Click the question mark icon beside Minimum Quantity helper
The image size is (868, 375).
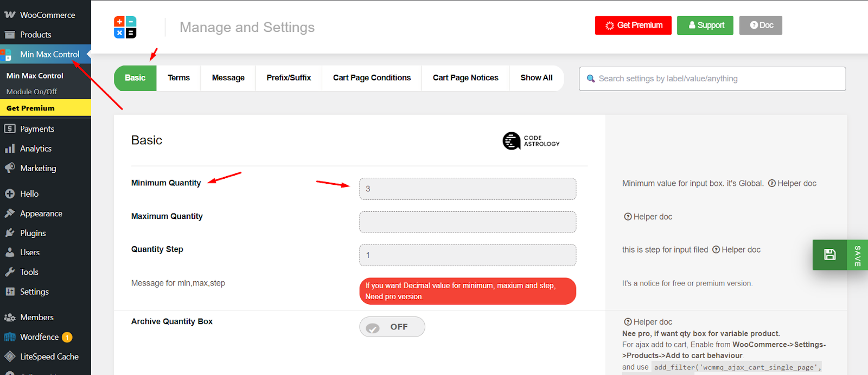coord(772,183)
